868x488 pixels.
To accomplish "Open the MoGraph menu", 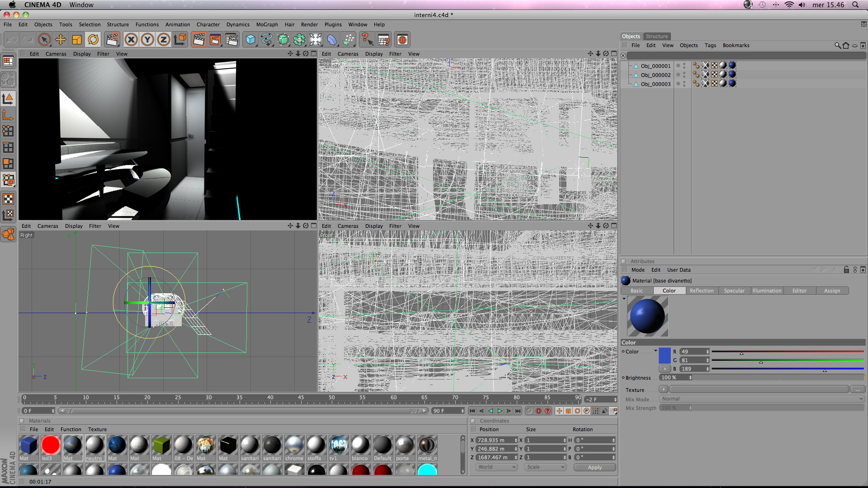I will (x=267, y=24).
